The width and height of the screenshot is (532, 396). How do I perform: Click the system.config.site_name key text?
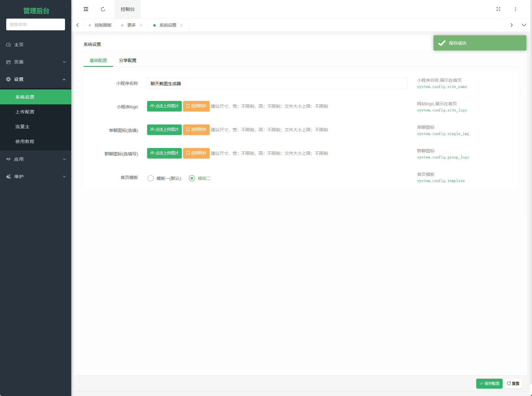pyautogui.click(x=442, y=87)
